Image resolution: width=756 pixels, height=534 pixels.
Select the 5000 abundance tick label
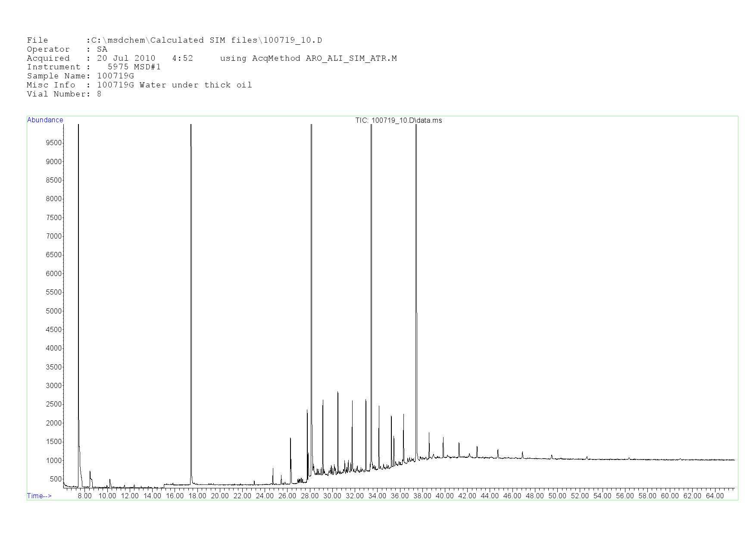point(54,311)
